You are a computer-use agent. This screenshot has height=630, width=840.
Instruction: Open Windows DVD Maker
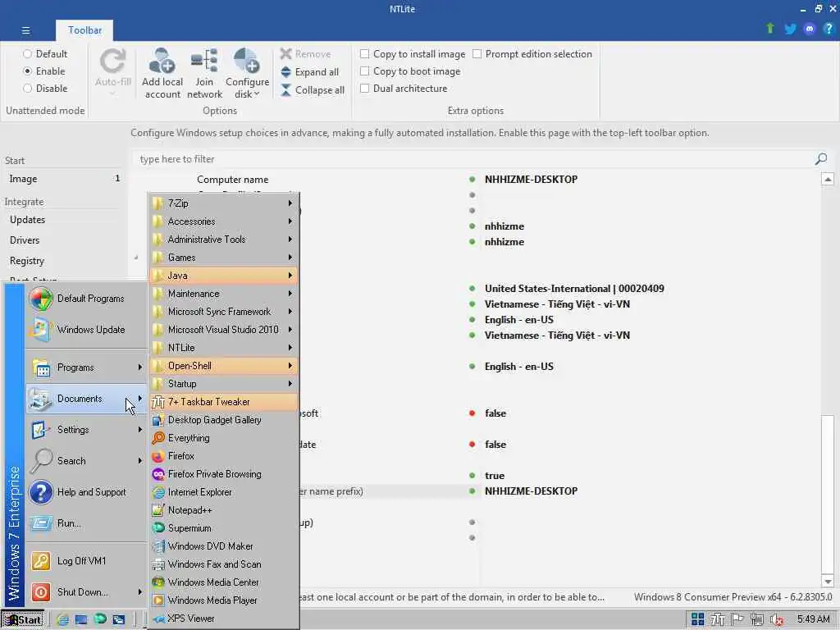[x=224, y=546]
